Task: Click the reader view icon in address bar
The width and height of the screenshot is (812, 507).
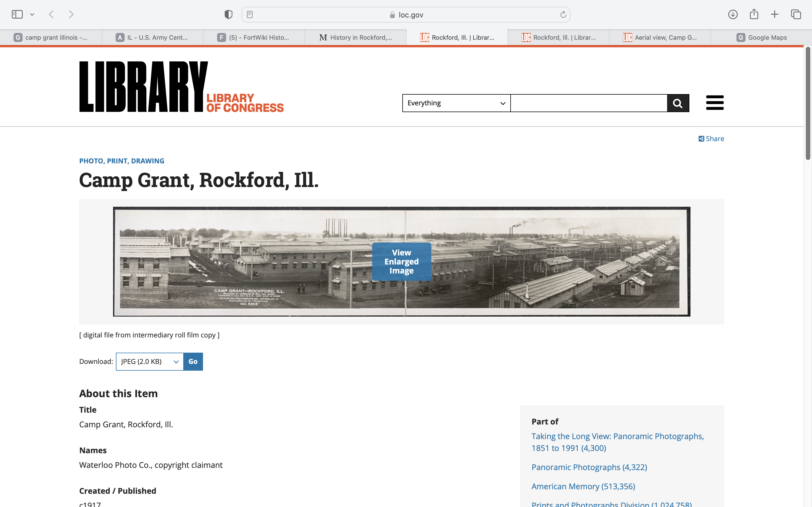Action: coord(250,14)
